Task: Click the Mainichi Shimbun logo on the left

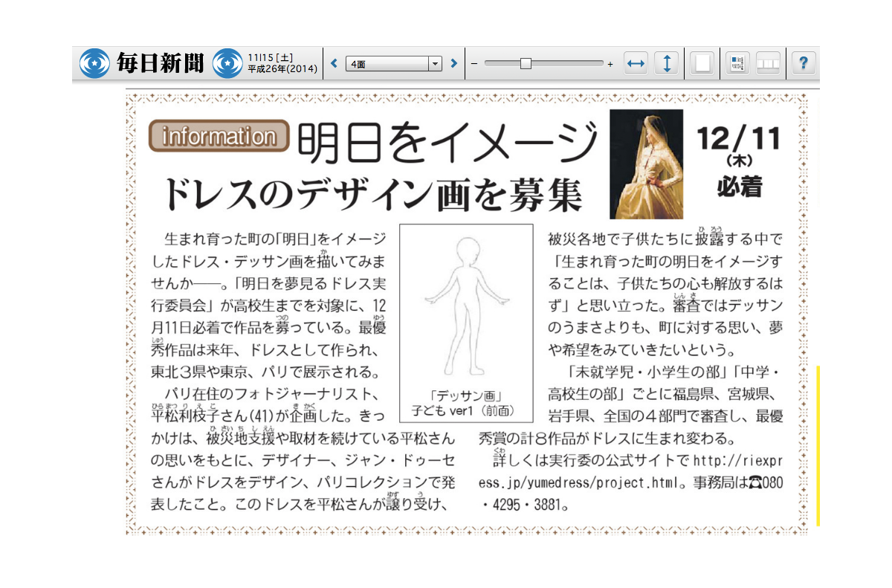Action: click(141, 64)
